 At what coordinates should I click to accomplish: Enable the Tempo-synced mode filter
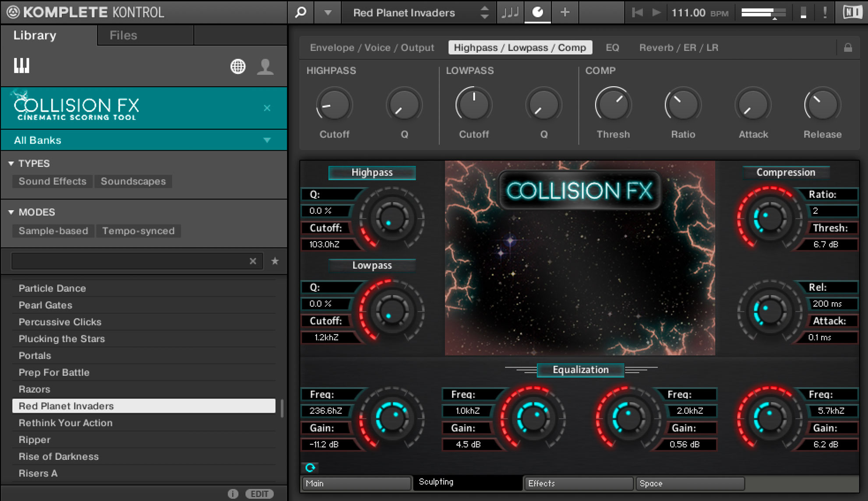coord(138,231)
